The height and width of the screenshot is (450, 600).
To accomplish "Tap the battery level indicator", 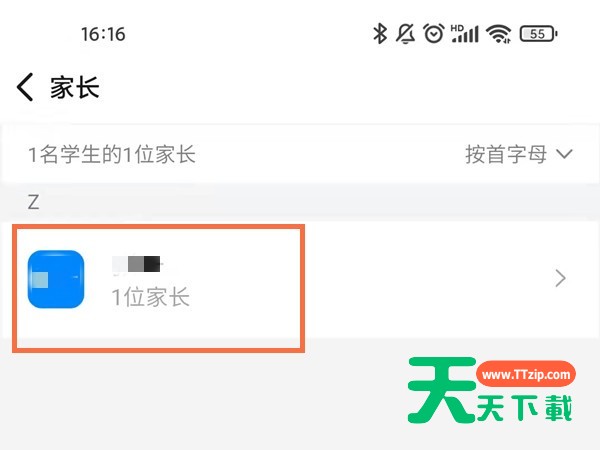I will point(538,34).
